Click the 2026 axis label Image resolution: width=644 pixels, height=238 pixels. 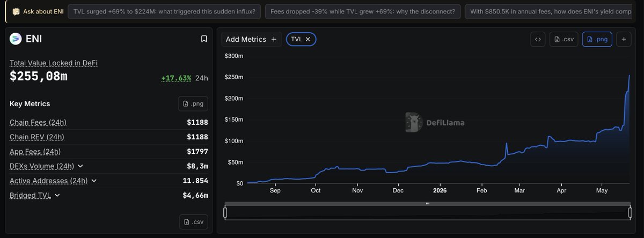440,190
